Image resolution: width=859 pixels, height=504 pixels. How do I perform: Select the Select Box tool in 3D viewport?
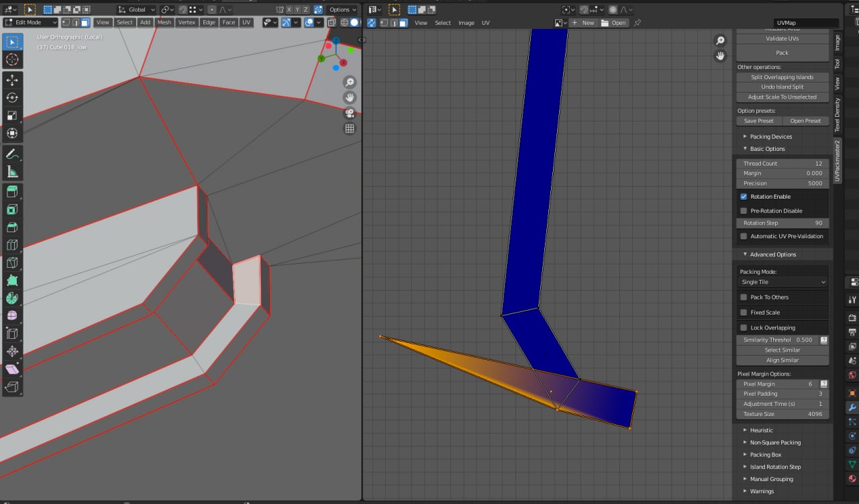[x=11, y=42]
